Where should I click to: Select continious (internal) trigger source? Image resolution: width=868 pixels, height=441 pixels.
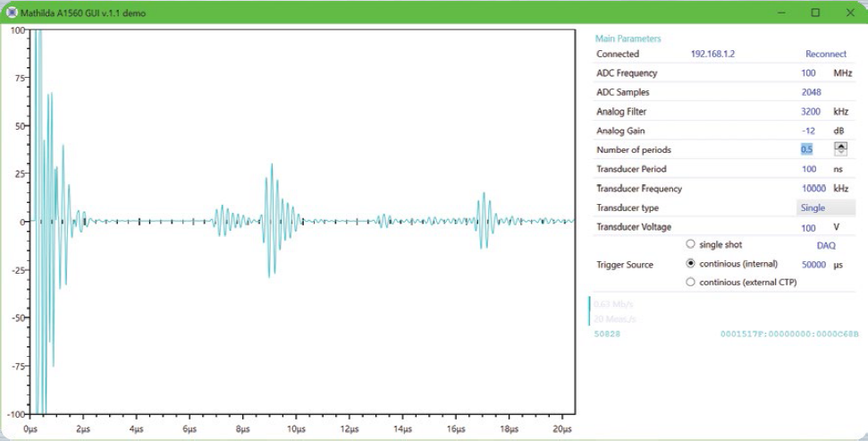690,264
